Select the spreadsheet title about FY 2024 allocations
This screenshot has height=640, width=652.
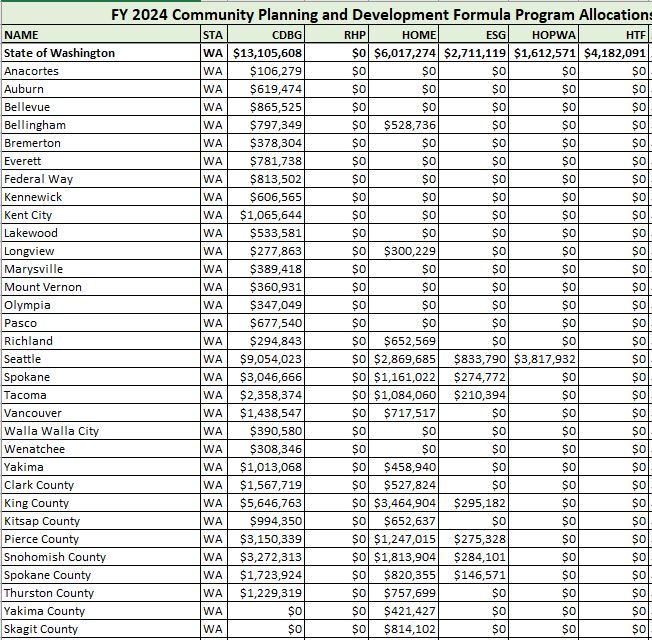(x=380, y=14)
